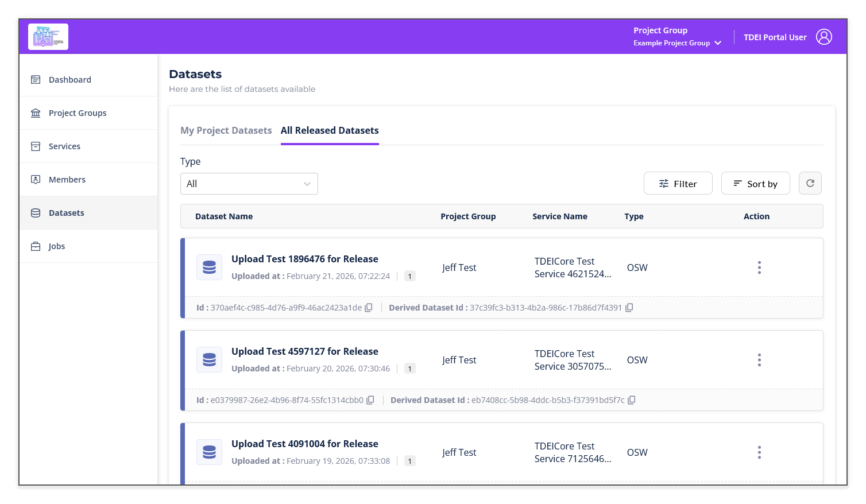
Task: Select the database icon beside Upload Test 4091004
Action: 209,452
